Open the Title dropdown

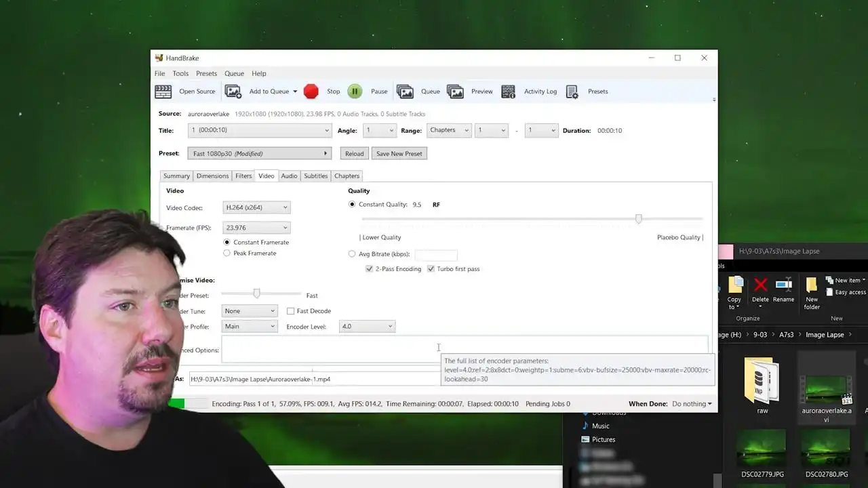260,130
